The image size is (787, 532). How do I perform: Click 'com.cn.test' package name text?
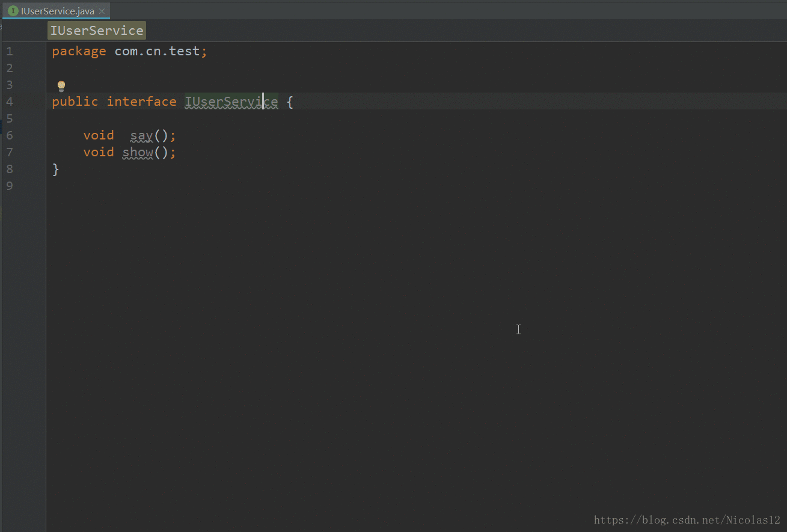coord(157,52)
